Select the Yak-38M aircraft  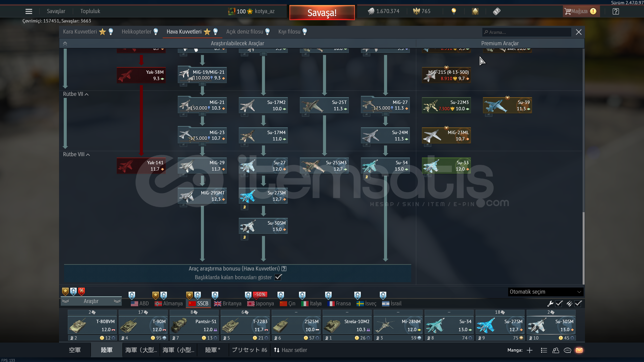click(x=141, y=75)
